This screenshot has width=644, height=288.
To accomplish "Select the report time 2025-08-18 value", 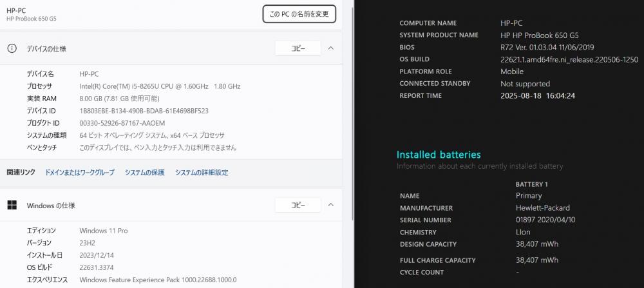I will [538, 96].
